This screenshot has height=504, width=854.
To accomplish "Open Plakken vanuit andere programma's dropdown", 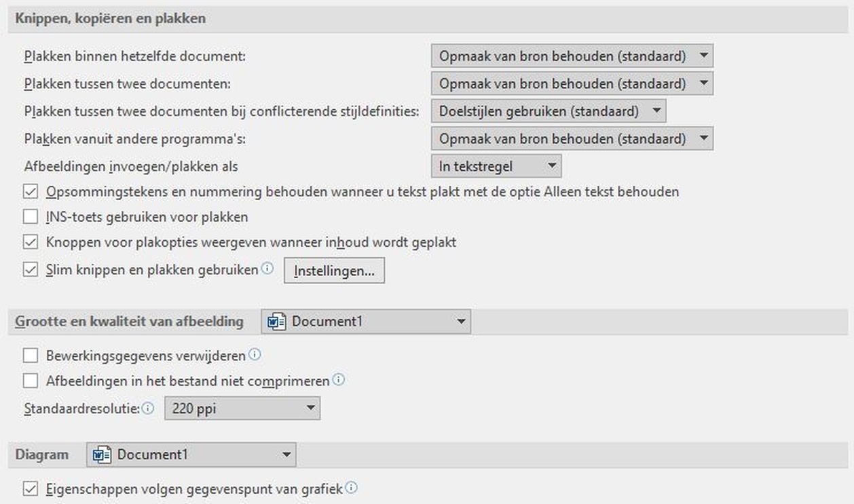I will 572,139.
